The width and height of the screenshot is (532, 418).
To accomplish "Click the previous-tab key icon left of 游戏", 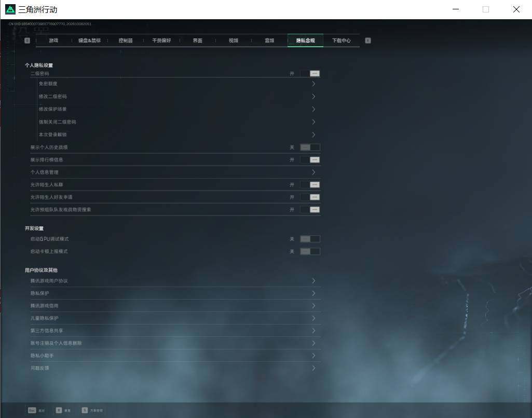I will (x=27, y=41).
